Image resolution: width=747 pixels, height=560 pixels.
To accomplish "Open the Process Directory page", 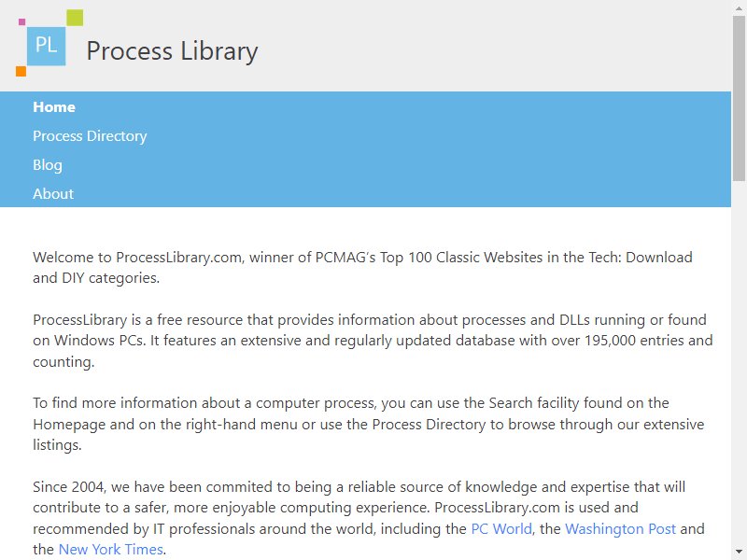I will click(x=90, y=136).
